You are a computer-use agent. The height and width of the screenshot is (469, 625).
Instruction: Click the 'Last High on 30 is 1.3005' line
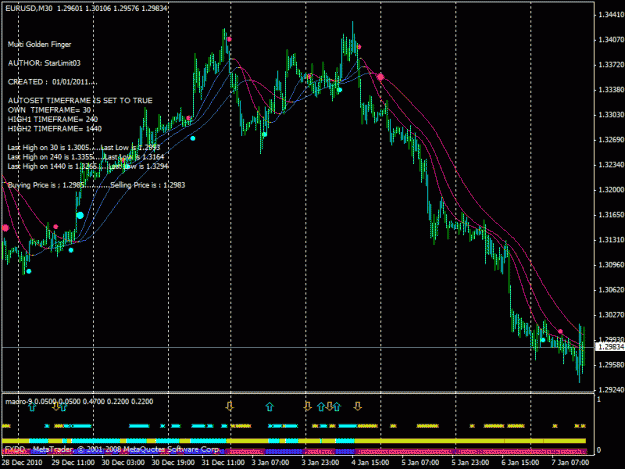pos(84,147)
